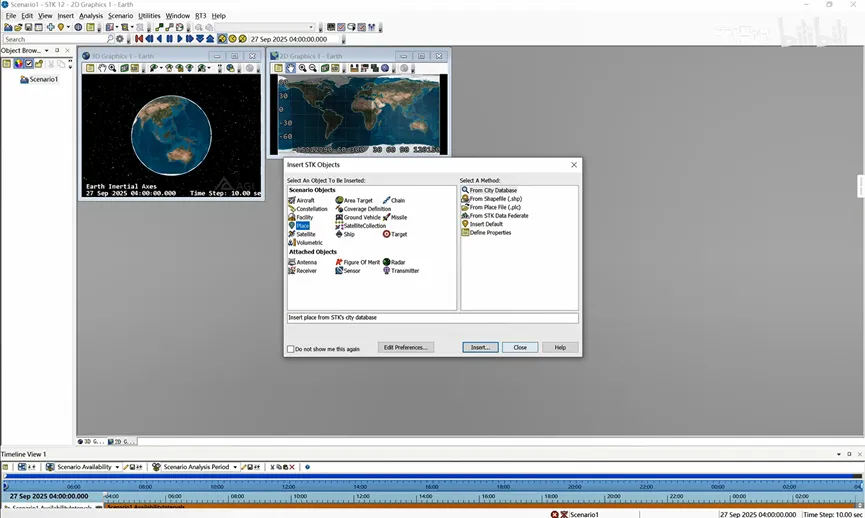Select the Aircraft object in Scenario Objects
The width and height of the screenshot is (865, 518).
[x=301, y=200]
